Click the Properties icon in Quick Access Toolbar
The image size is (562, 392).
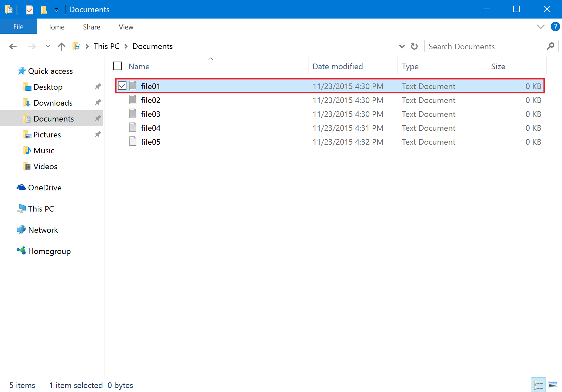tap(29, 10)
